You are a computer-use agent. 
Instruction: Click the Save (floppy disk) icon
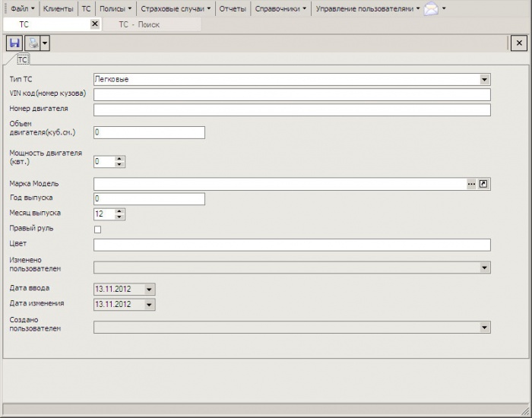pos(14,43)
